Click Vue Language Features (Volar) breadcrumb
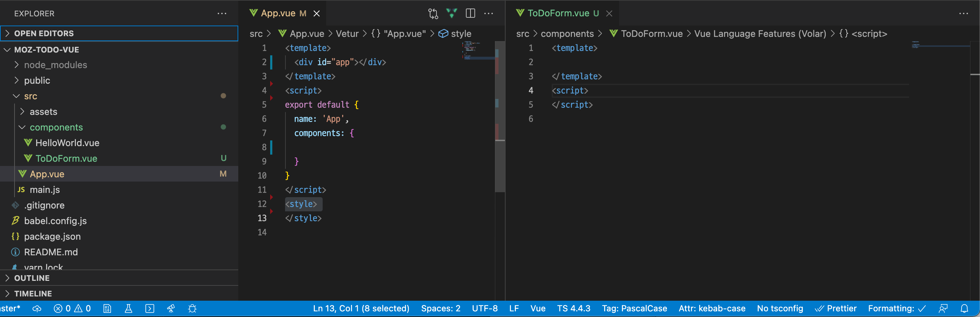 (x=760, y=34)
